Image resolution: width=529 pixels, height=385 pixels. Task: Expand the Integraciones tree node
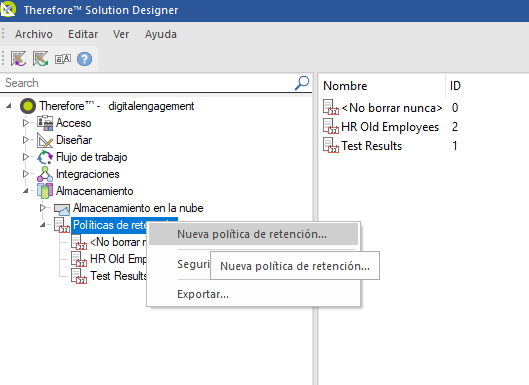[26, 174]
